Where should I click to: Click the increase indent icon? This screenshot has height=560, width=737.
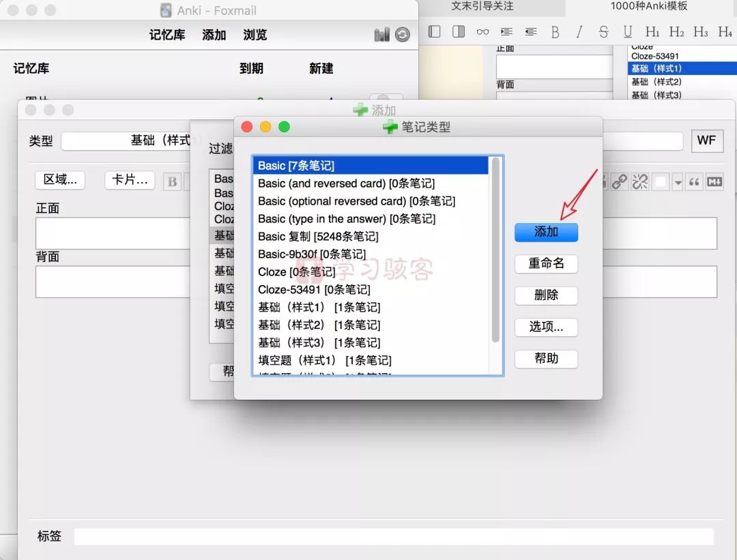point(506,32)
